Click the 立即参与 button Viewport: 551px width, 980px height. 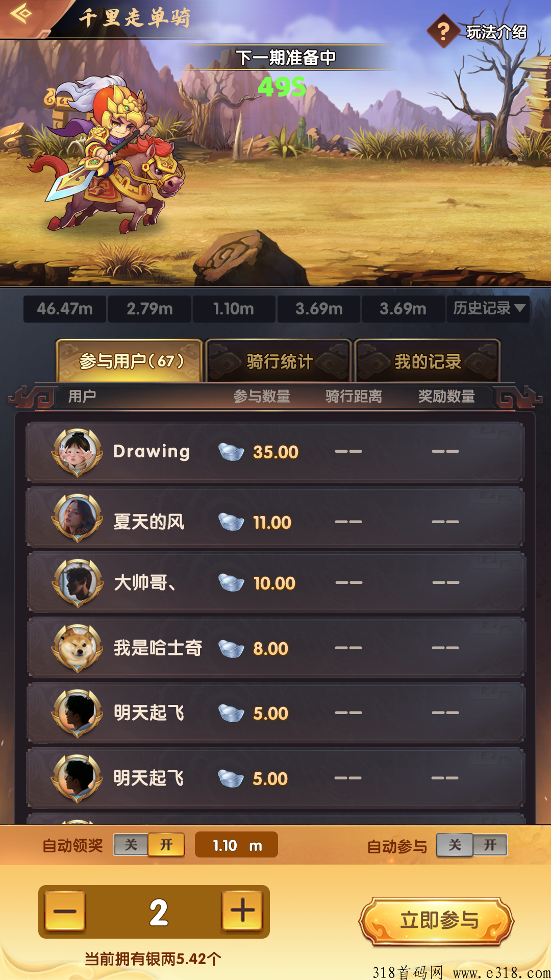tap(438, 921)
